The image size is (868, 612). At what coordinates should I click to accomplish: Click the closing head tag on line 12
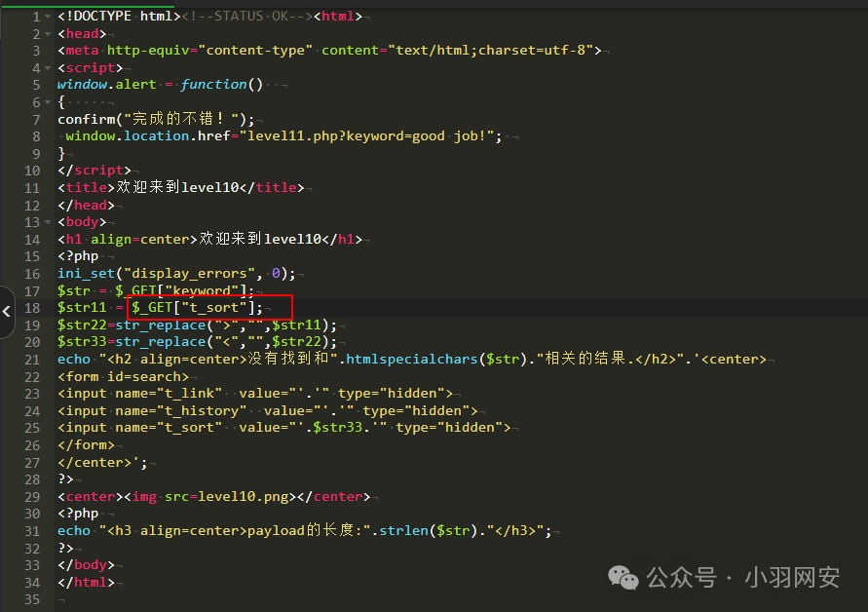(x=86, y=205)
